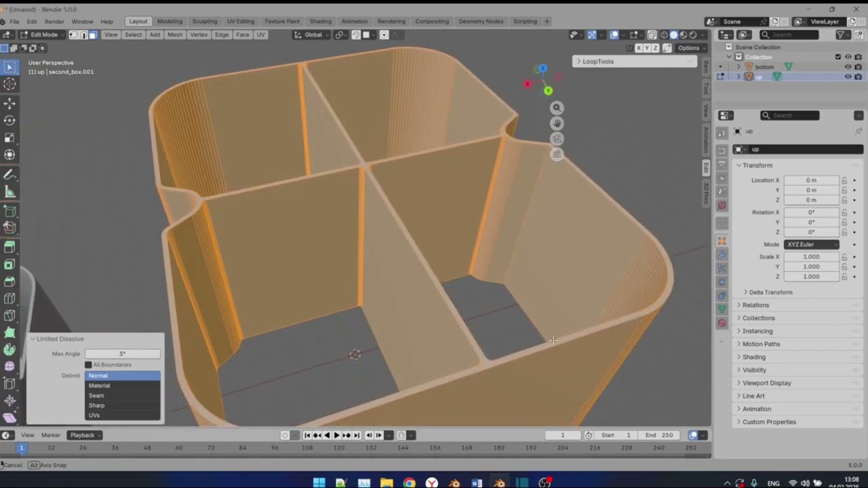Select the Scale tool

[x=9, y=138]
